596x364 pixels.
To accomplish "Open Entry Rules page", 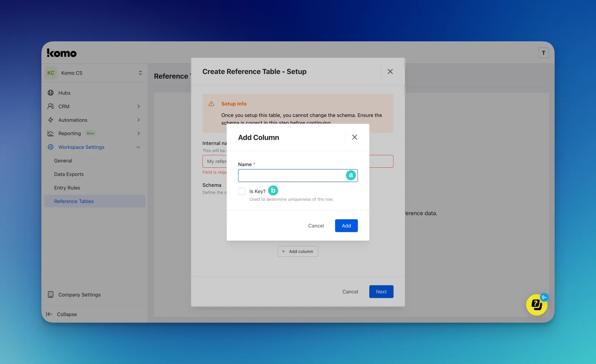I will click(x=95, y=188).
